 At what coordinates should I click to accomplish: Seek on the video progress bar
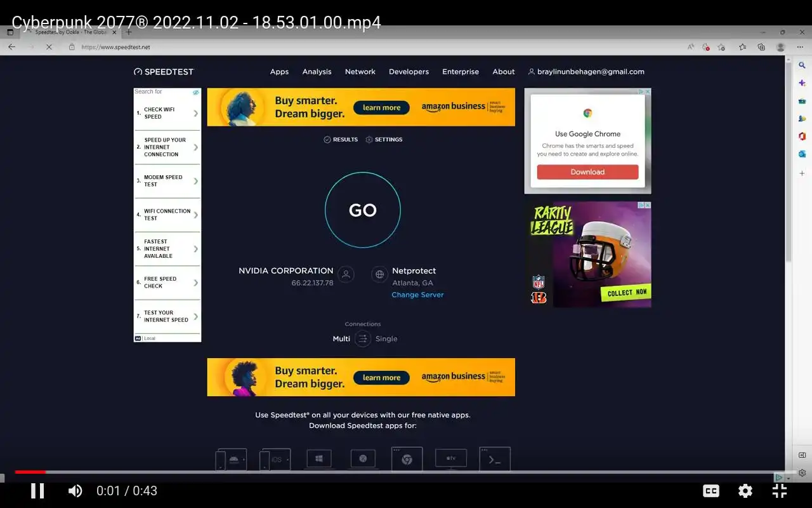click(406, 472)
